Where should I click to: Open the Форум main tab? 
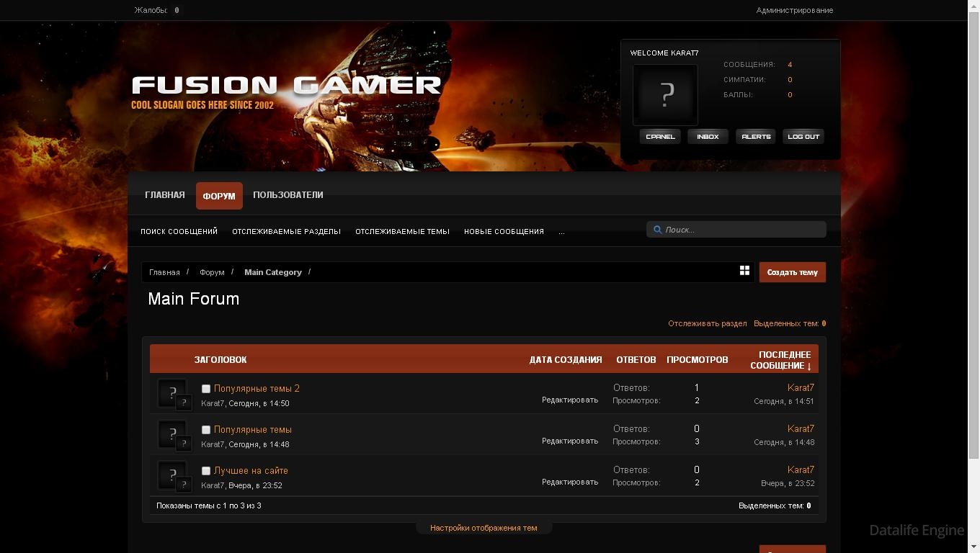(x=219, y=196)
